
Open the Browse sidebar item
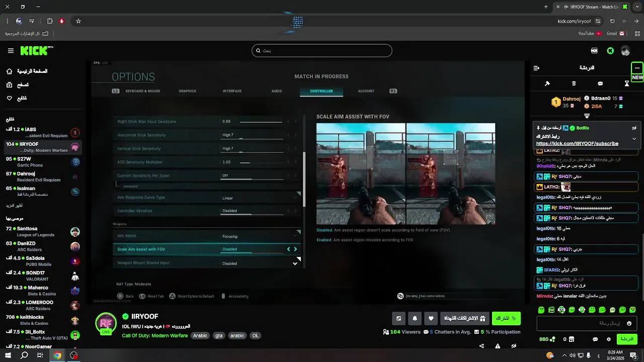pyautogui.click(x=18, y=85)
